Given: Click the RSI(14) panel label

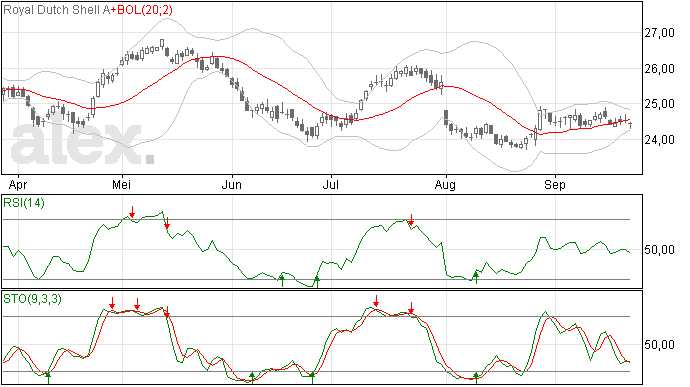Looking at the screenshot, I should coord(24,203).
